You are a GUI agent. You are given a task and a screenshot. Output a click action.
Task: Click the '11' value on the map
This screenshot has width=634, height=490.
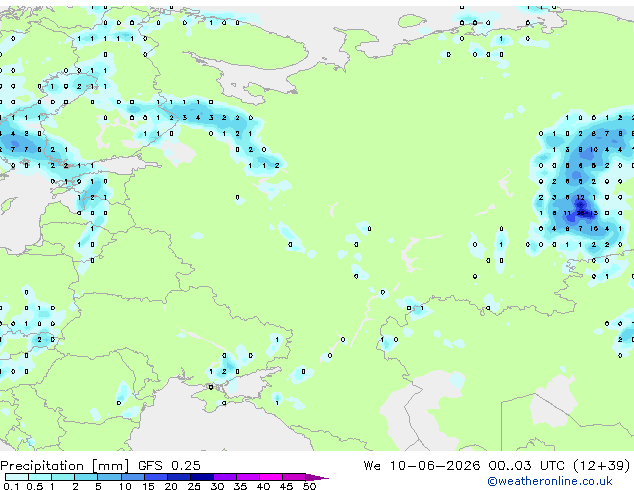567,213
